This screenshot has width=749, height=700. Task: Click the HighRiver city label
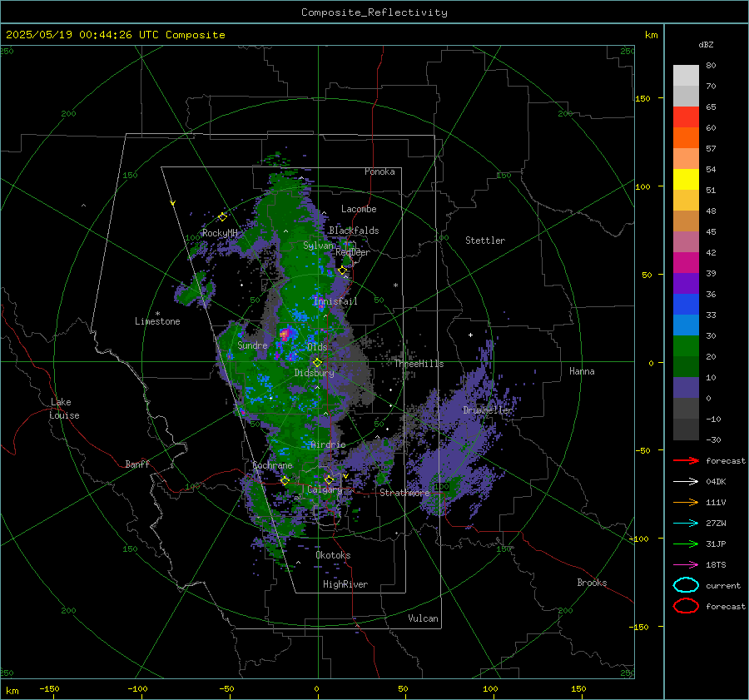[x=345, y=584]
